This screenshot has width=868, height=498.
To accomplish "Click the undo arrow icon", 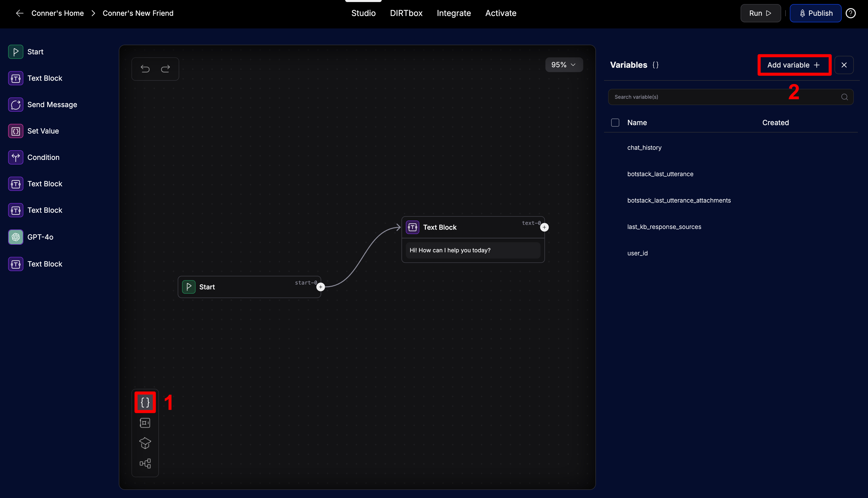I will [145, 69].
